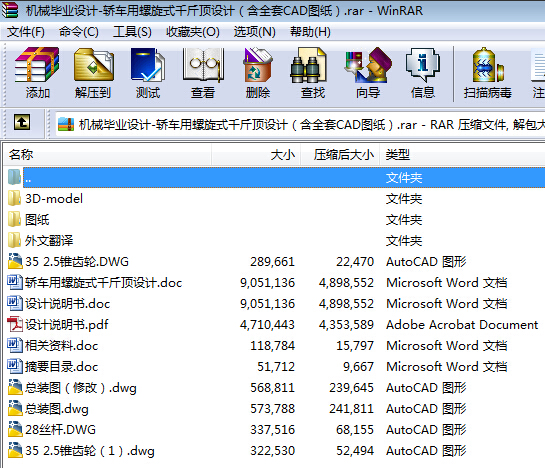This screenshot has width=545, height=468.
Task: Click the Add (添加) toolbar icon
Action: point(37,65)
